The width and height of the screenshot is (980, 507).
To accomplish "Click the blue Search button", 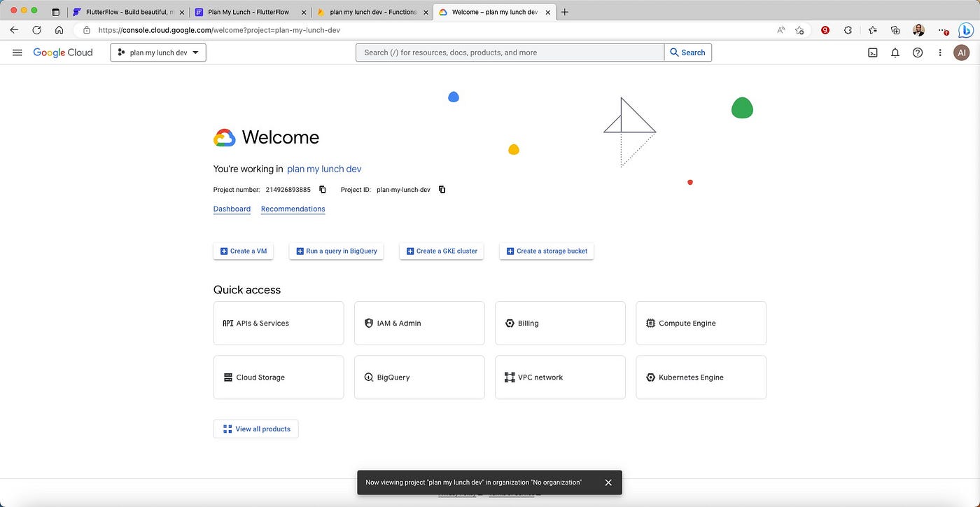I will click(x=688, y=53).
